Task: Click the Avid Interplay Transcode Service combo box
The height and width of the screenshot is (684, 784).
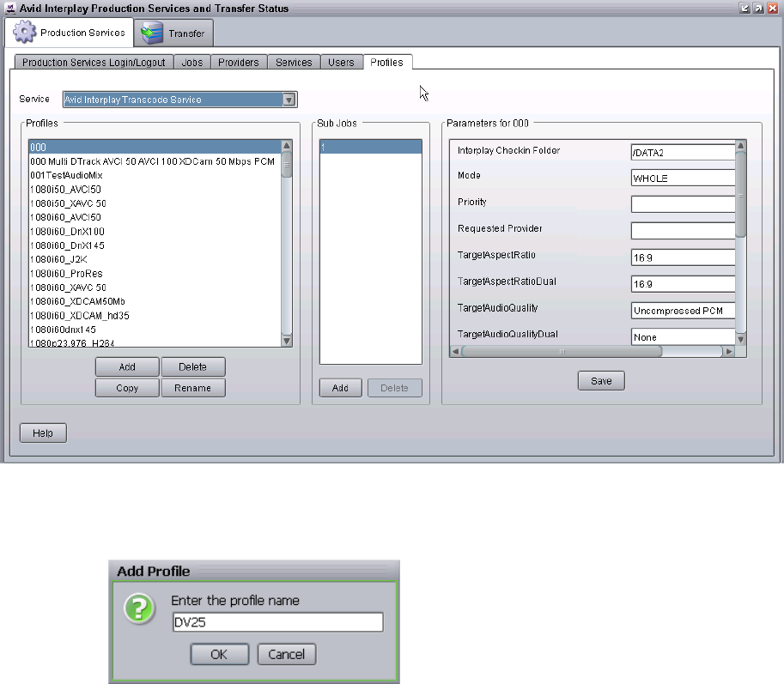Action: (180, 100)
